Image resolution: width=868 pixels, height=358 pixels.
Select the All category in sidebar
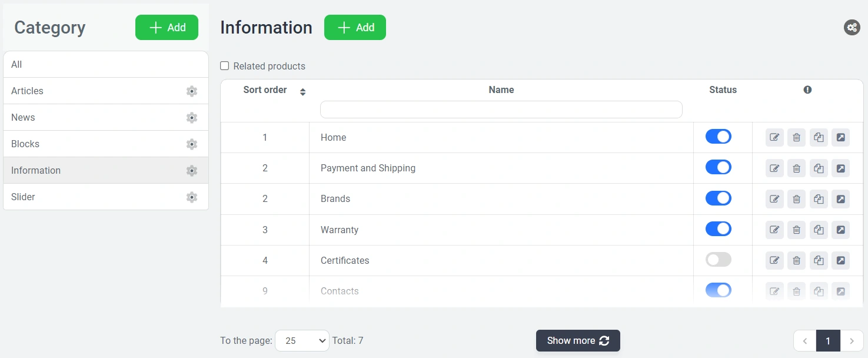tap(16, 64)
